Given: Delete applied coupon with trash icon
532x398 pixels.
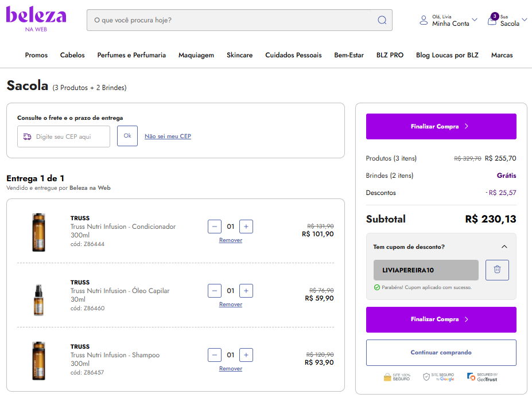Looking at the screenshot, I should [x=497, y=270].
